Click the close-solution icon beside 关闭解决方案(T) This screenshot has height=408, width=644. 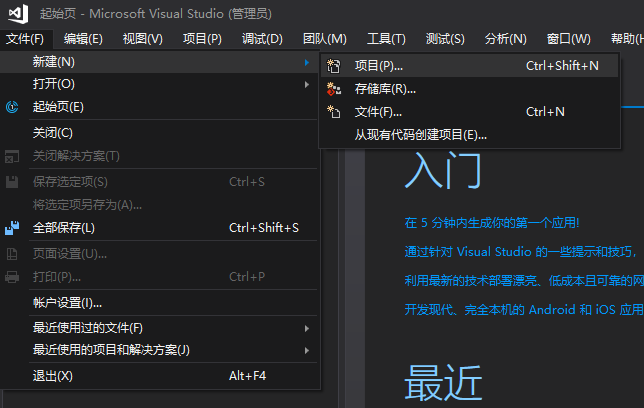tap(12, 157)
